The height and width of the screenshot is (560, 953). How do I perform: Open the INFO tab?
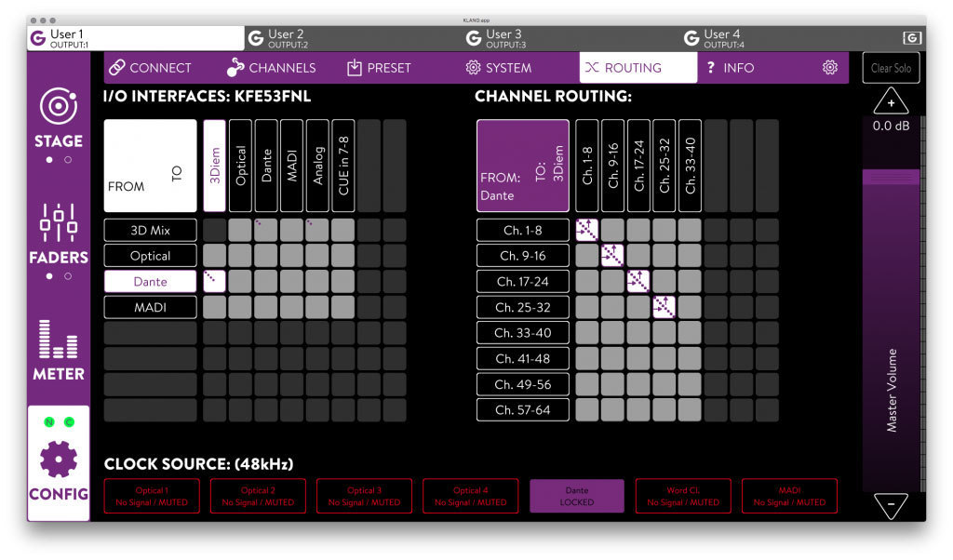[731, 67]
